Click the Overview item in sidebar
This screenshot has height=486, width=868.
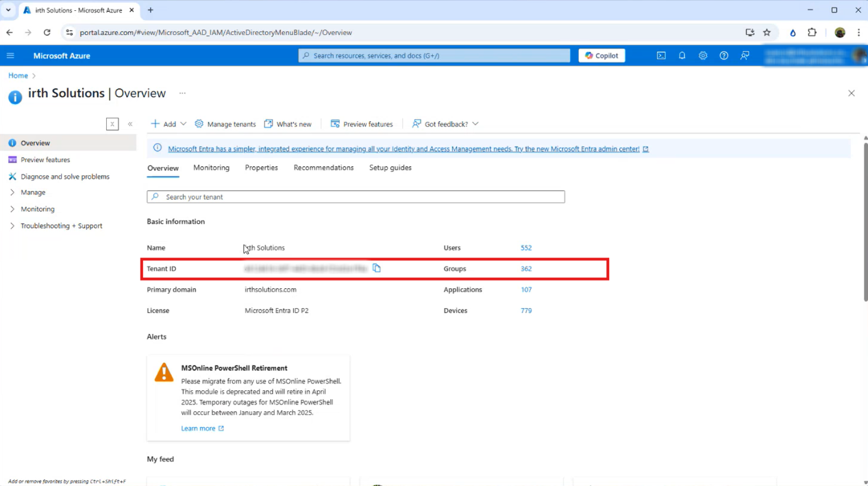(69, 143)
